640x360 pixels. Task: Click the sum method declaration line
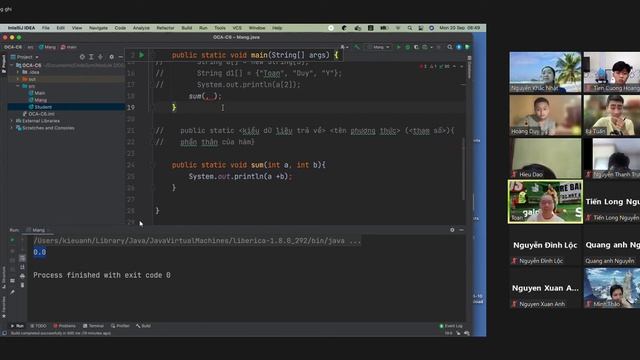(x=249, y=165)
